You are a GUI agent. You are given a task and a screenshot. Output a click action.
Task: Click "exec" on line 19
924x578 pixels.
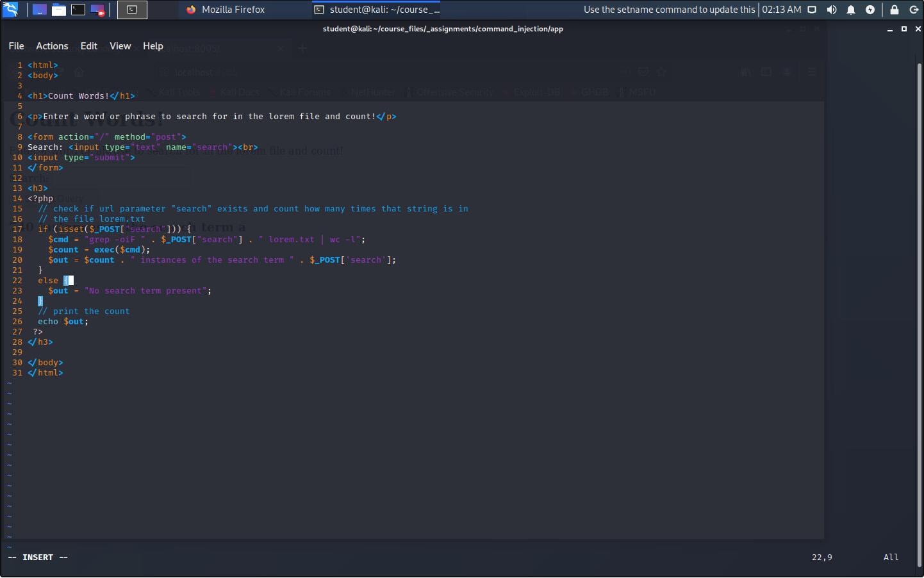[104, 250]
